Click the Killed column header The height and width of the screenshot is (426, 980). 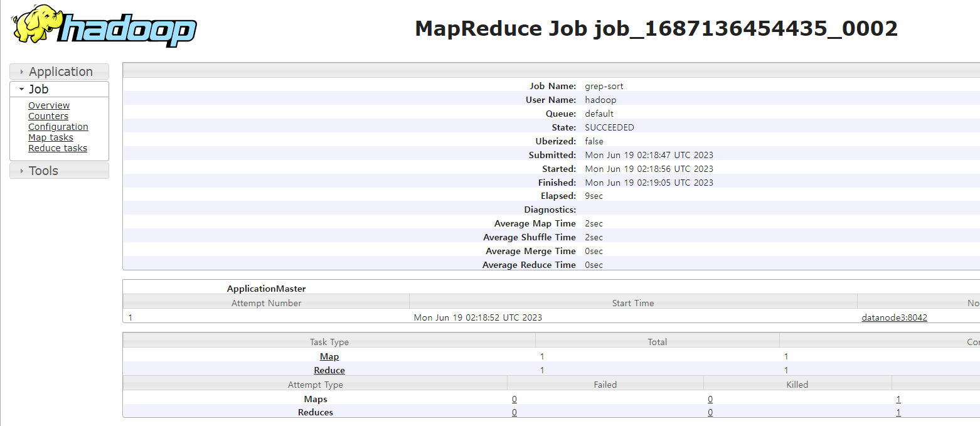point(797,385)
